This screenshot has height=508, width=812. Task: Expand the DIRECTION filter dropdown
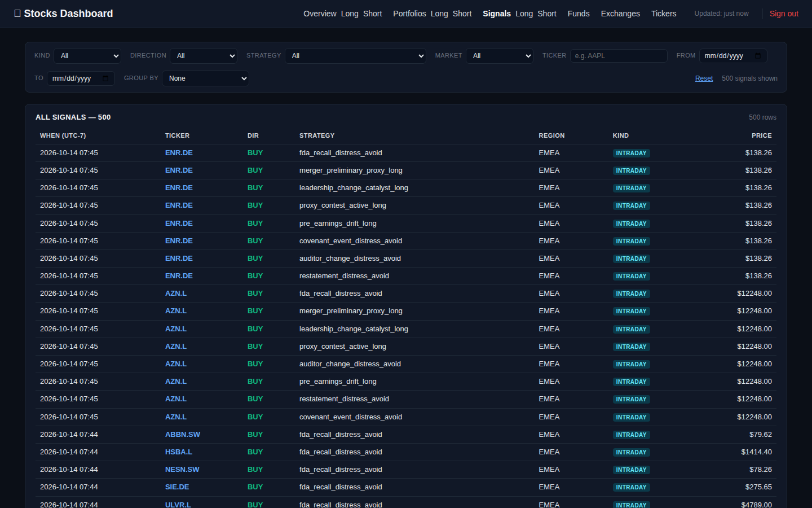pos(204,56)
